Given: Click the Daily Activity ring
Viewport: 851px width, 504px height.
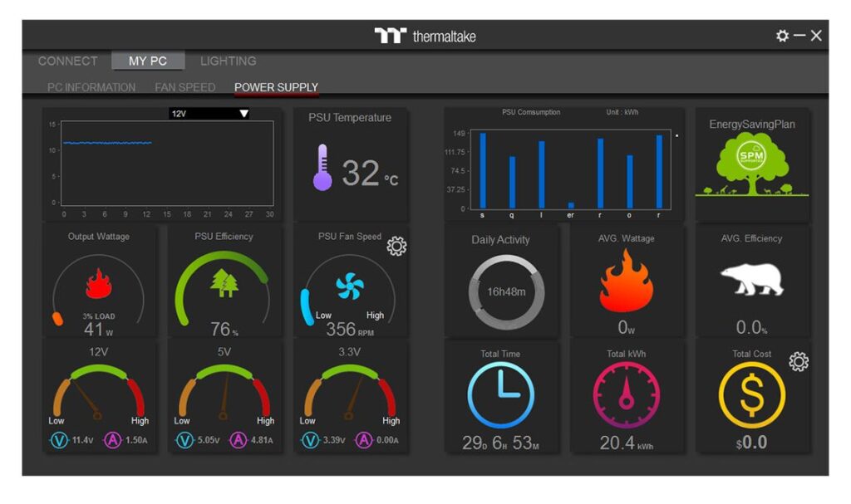Looking at the screenshot, I should [x=506, y=292].
